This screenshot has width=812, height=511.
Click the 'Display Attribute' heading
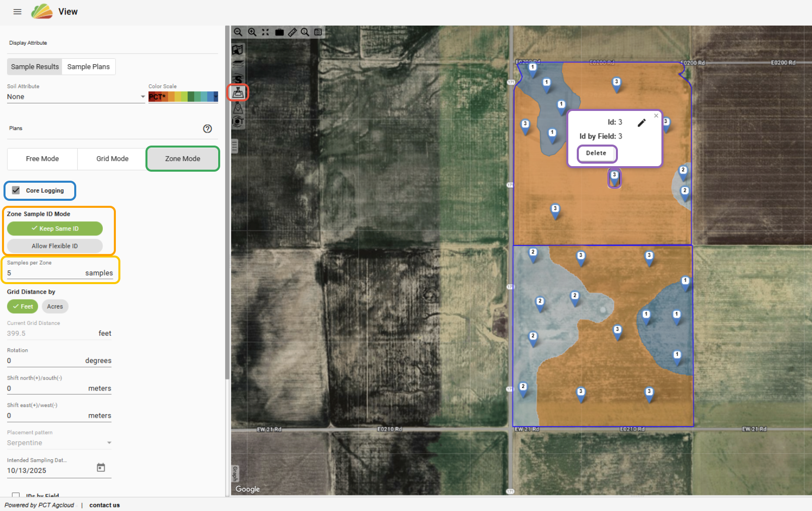[28, 43]
